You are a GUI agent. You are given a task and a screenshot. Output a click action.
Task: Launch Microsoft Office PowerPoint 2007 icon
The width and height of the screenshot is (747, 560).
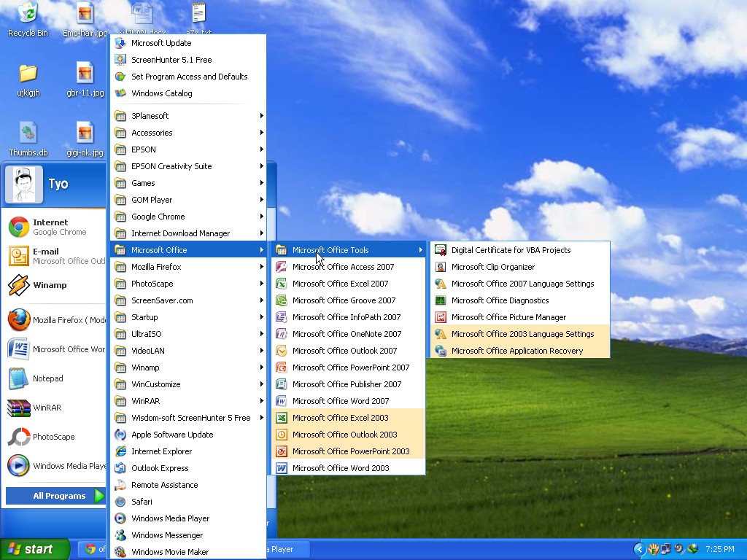282,367
